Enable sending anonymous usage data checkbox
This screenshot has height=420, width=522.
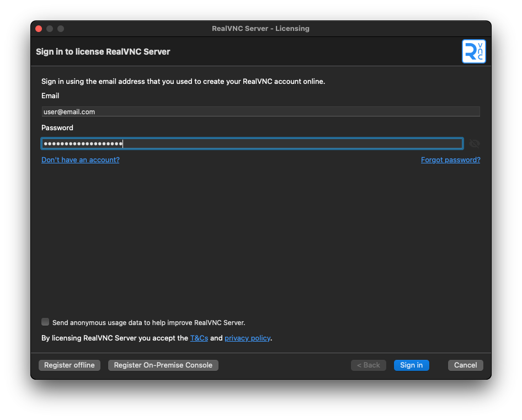pyautogui.click(x=45, y=322)
